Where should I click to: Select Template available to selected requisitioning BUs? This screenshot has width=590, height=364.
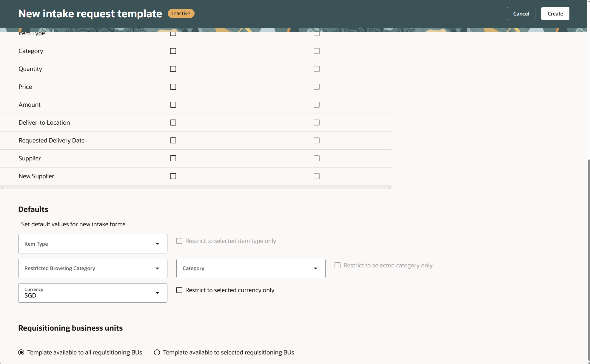click(x=157, y=352)
